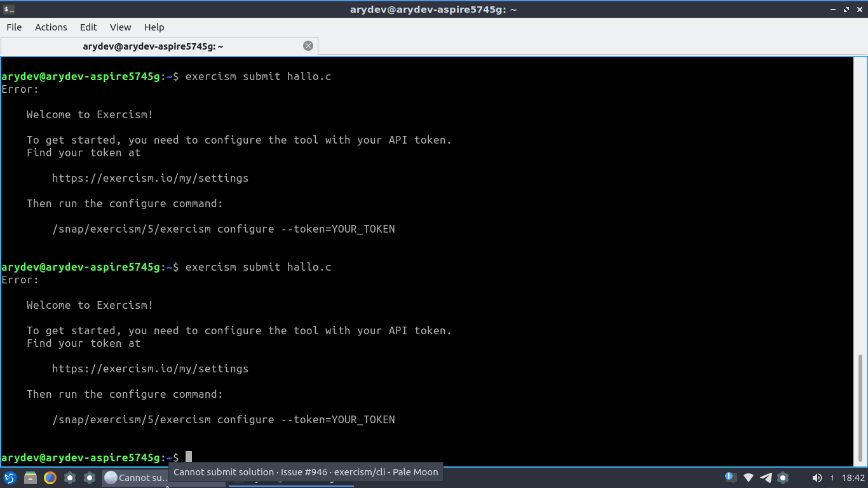Close the terminal tab with its X button
The height and width of the screenshot is (488, 868).
[308, 46]
